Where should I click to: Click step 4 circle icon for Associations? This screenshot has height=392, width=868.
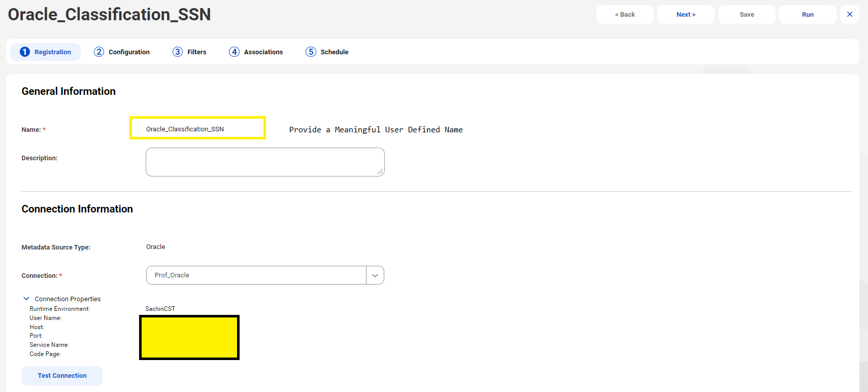click(x=234, y=52)
